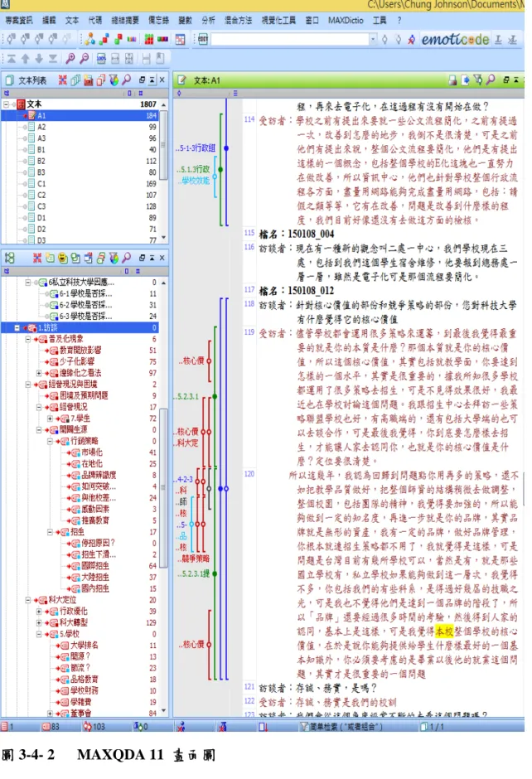The width and height of the screenshot is (532, 779).
Task: Click the Document Portrait red-blue squares icon
Action: pyautogui.click(x=104, y=39)
